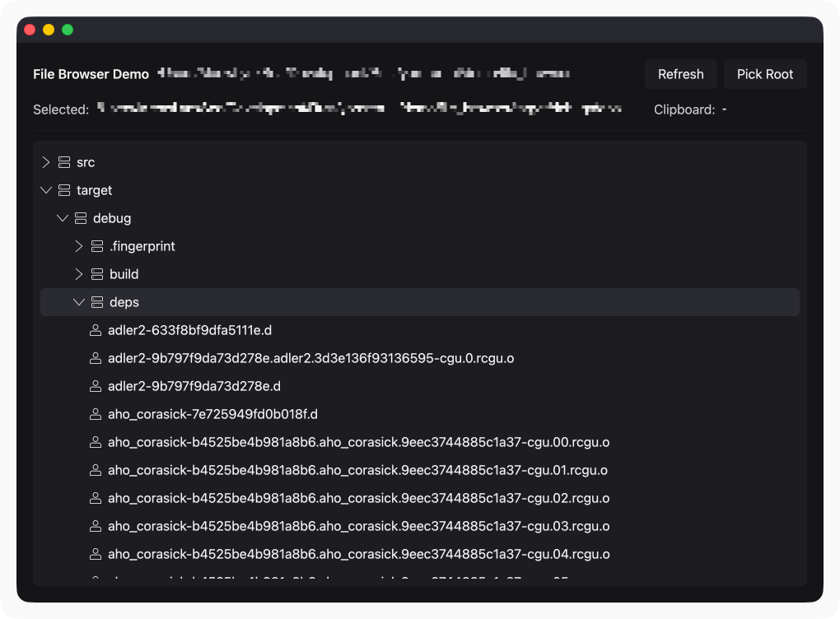Click file icon beside adler2-9b797f9da73d278e.d
The height and width of the screenshot is (619, 840).
click(x=95, y=387)
